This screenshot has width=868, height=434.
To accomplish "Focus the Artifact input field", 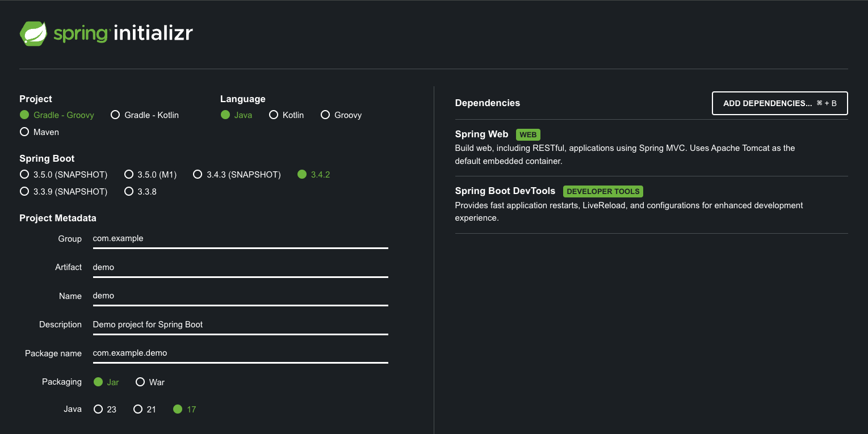I will click(240, 267).
